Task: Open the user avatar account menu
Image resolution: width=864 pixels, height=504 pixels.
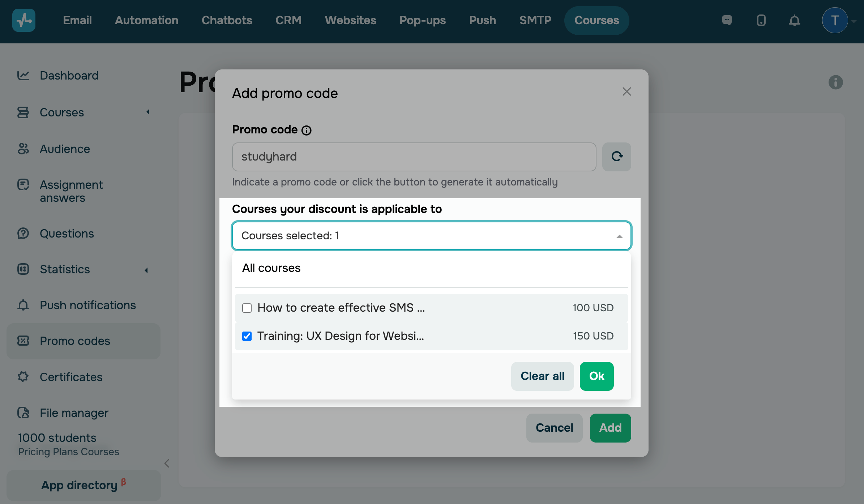Action: (x=835, y=20)
